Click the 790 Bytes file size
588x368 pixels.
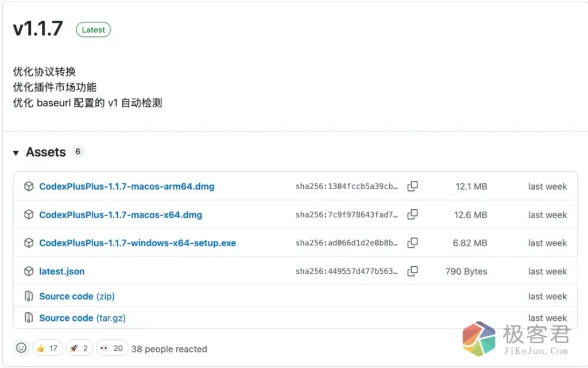pos(466,271)
